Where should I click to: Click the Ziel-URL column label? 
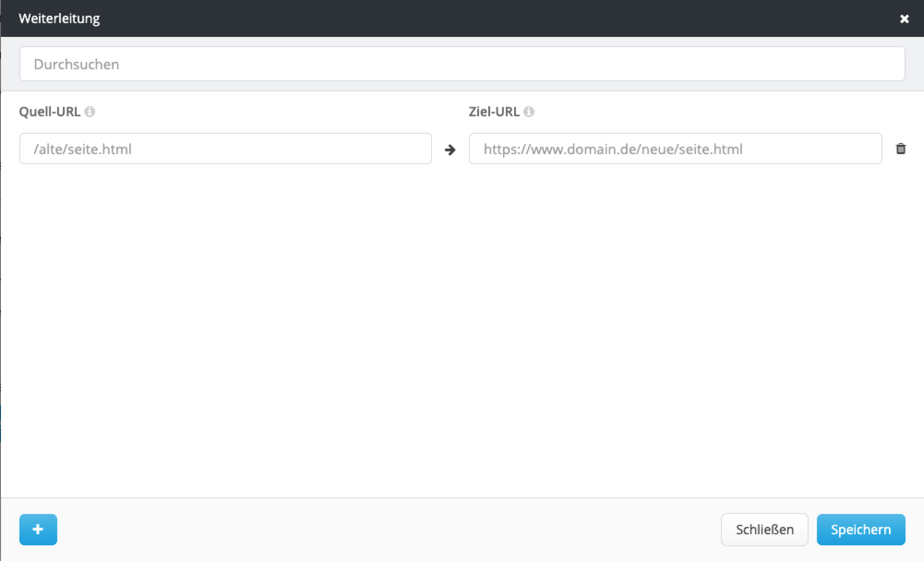click(494, 112)
